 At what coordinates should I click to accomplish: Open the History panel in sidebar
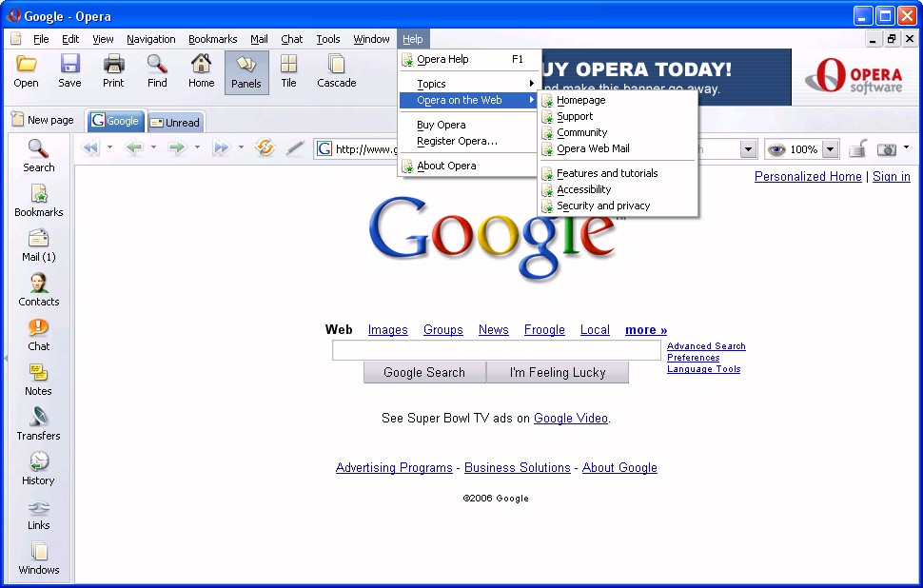pyautogui.click(x=38, y=468)
